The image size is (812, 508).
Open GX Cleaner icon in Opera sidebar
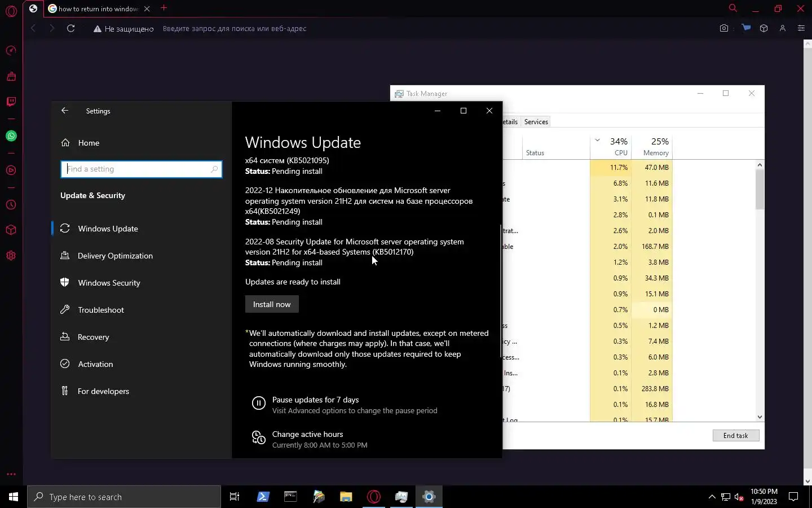(x=11, y=76)
